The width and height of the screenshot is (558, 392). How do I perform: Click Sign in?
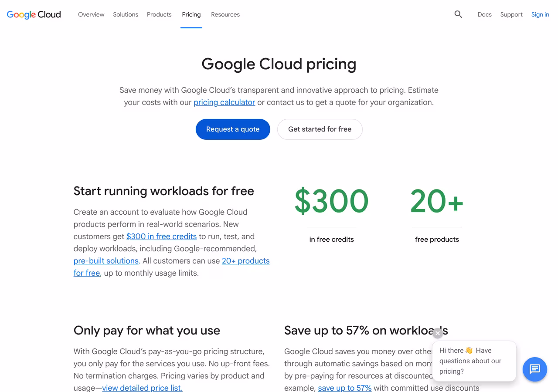(x=540, y=14)
